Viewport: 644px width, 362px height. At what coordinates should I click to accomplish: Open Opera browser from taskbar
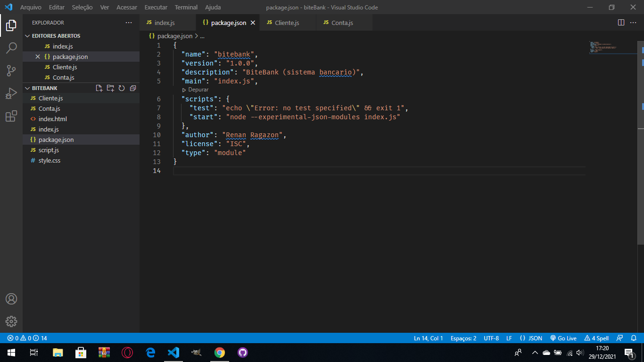pyautogui.click(x=127, y=353)
